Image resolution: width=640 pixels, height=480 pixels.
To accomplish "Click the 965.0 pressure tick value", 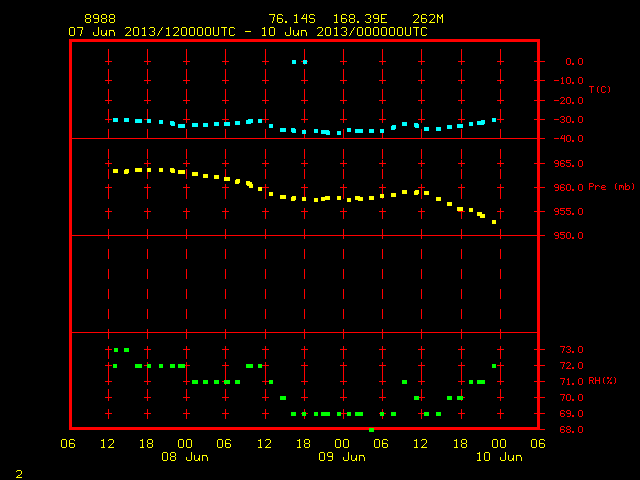I will (x=569, y=164).
